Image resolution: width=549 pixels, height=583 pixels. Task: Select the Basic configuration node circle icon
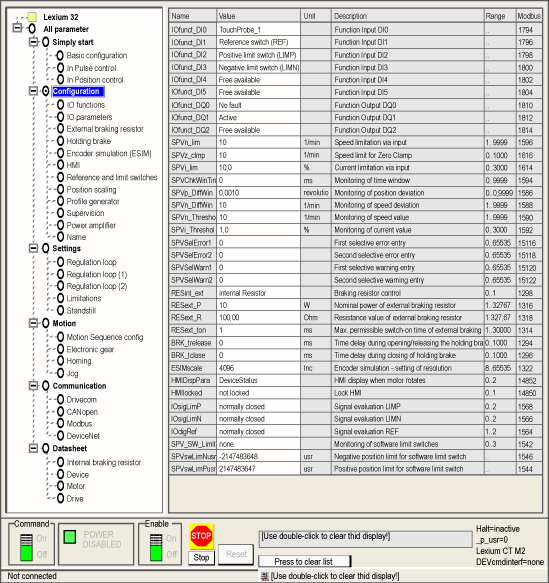tap(60, 55)
